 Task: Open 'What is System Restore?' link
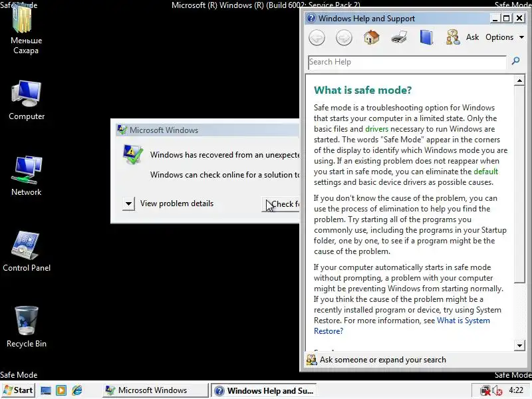pos(402,326)
